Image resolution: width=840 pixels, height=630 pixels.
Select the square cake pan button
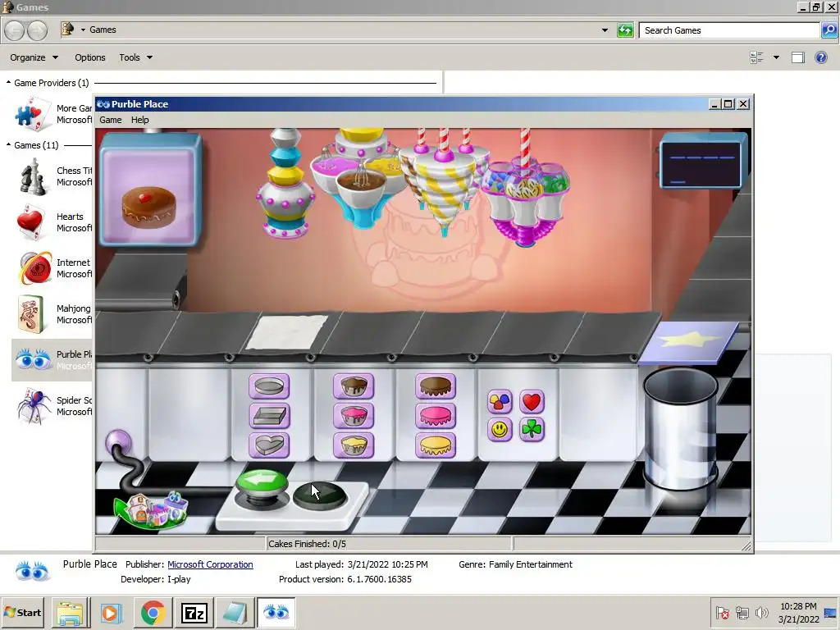[269, 416]
